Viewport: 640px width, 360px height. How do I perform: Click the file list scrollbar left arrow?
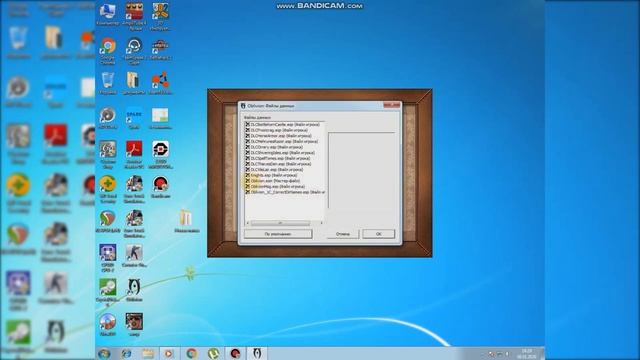(248, 223)
